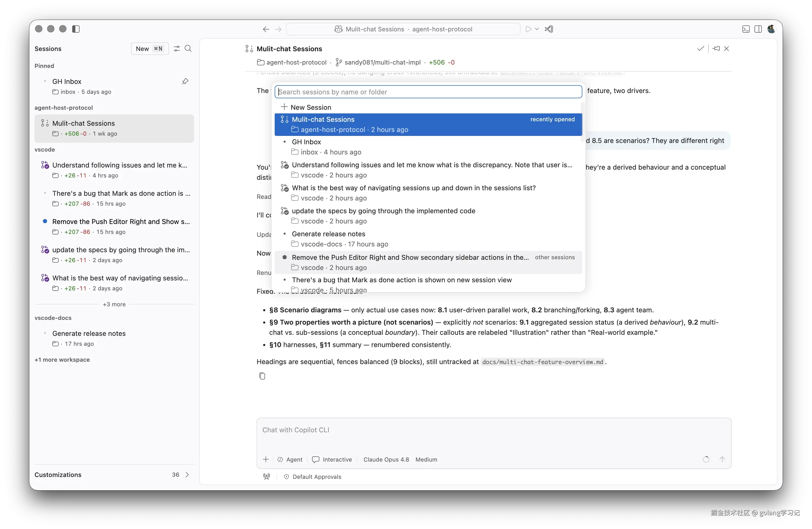Open sidebar session update the specs

pyautogui.click(x=114, y=255)
